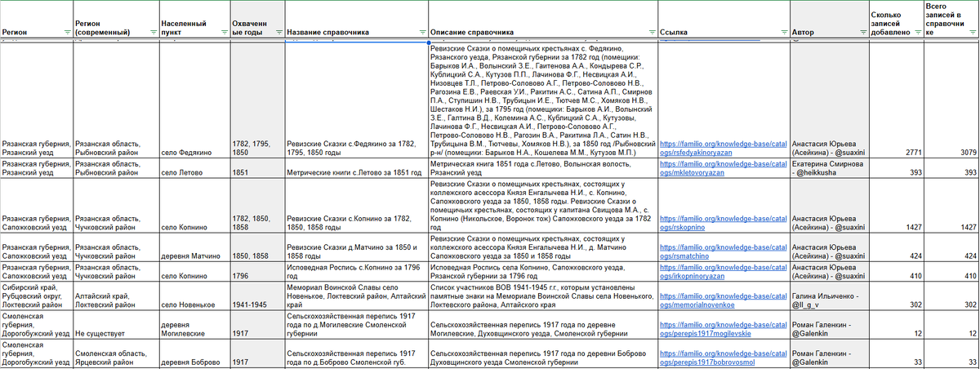
Task: Select the cell деревня Боброво
Action: pyautogui.click(x=194, y=353)
